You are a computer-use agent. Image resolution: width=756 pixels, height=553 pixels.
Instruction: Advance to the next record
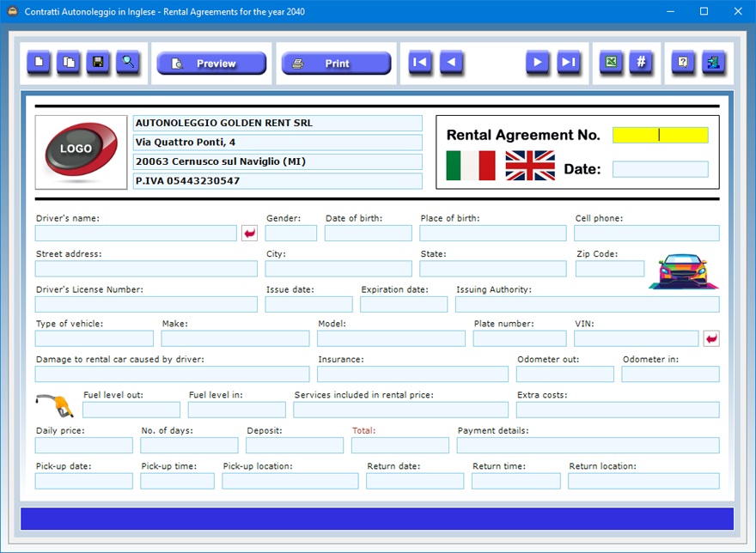click(537, 63)
